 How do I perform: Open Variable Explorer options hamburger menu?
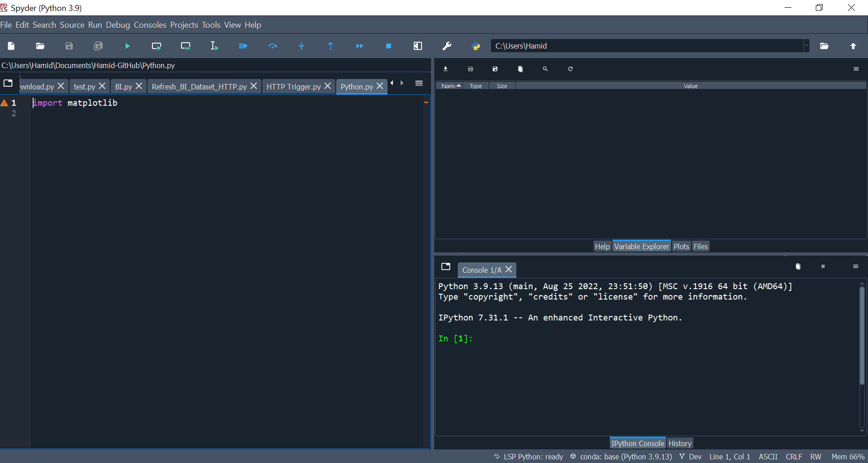tap(856, 69)
